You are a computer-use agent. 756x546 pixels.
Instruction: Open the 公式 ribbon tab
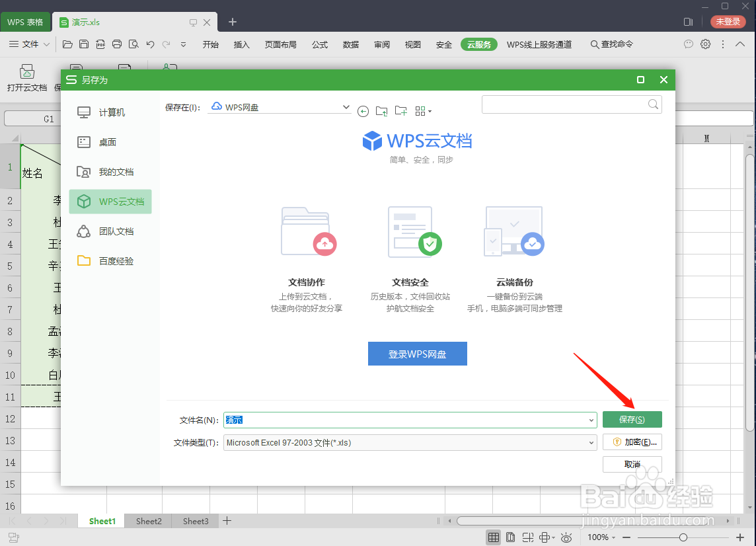point(320,44)
